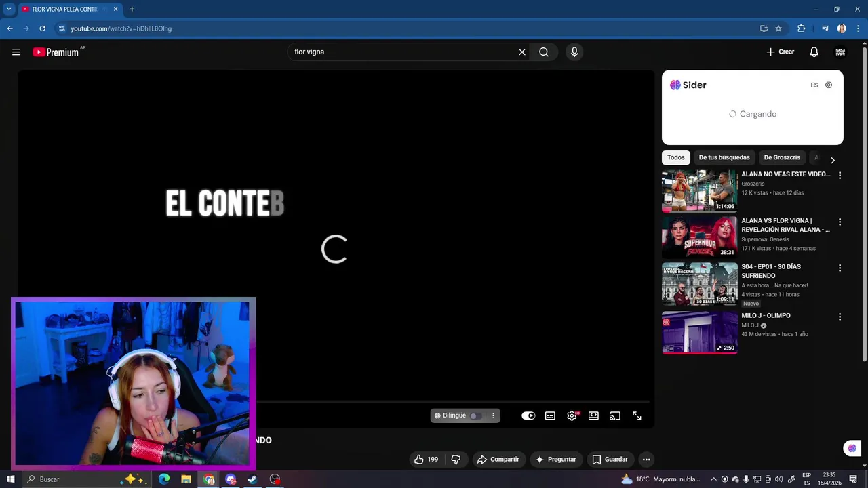Toggle the Bilingüe subtitles switch
This screenshot has width=868, height=488.
(x=476, y=415)
